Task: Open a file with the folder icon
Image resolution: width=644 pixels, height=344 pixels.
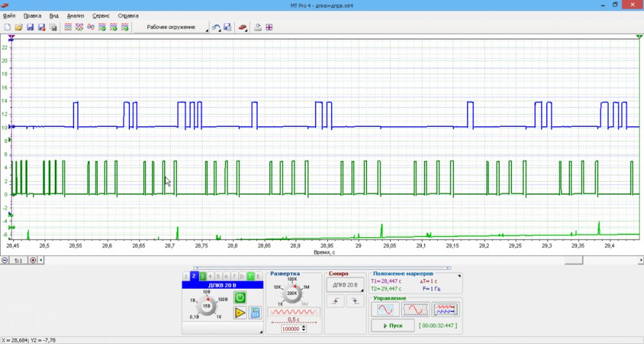Action: pyautogui.click(x=19, y=27)
